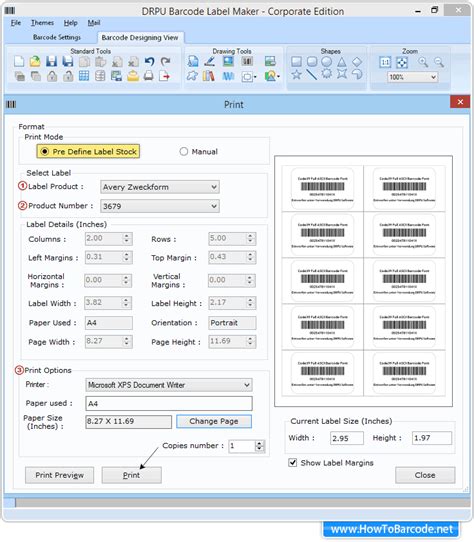Select the Barcode tool in Drawing Tools
This screenshot has width=474, height=542.
coord(247,62)
